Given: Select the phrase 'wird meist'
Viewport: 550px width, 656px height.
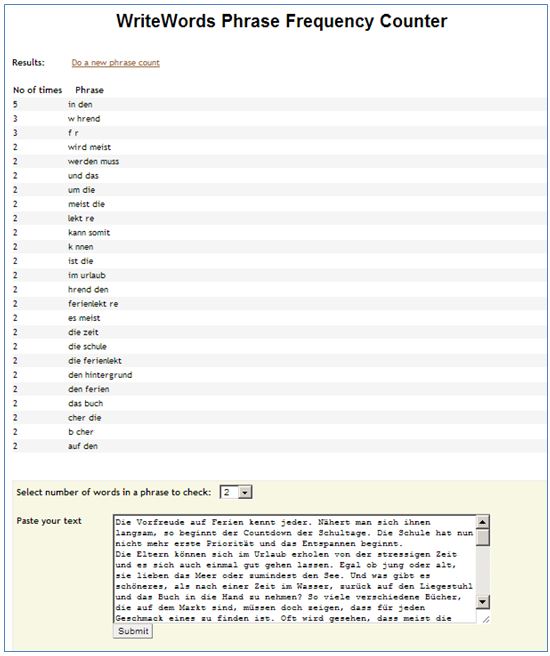Looking at the screenshot, I should pos(90,147).
